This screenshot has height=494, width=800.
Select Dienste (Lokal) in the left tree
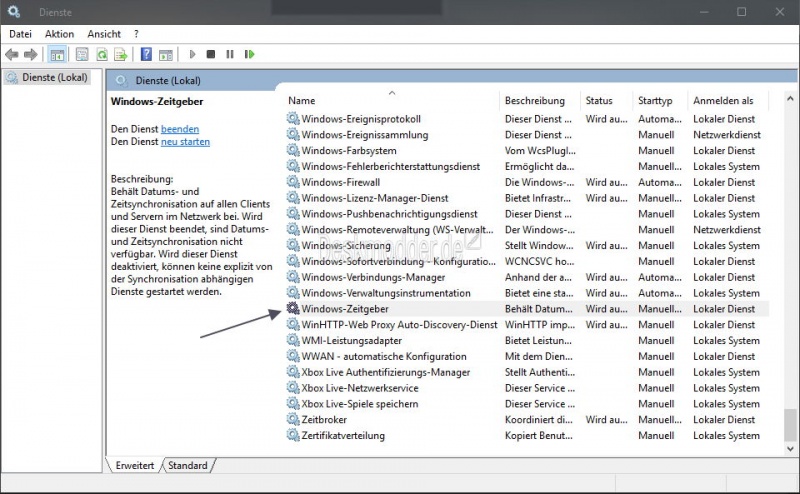(55, 77)
